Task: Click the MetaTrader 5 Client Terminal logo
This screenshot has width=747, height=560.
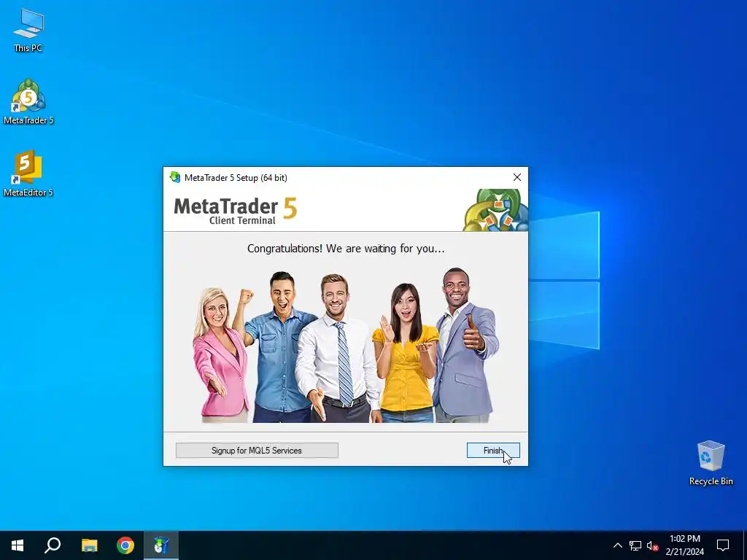Action: click(236, 210)
